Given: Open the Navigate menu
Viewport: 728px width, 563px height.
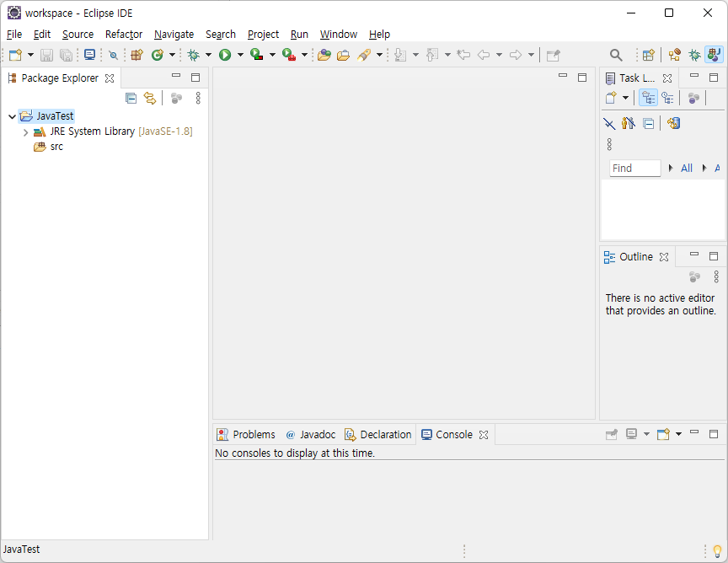Looking at the screenshot, I should 174,35.
